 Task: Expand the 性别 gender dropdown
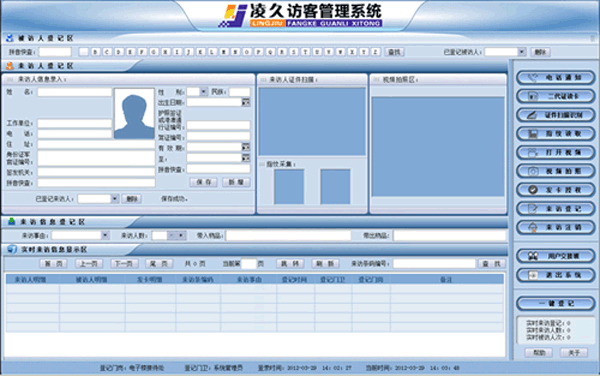tap(204, 92)
